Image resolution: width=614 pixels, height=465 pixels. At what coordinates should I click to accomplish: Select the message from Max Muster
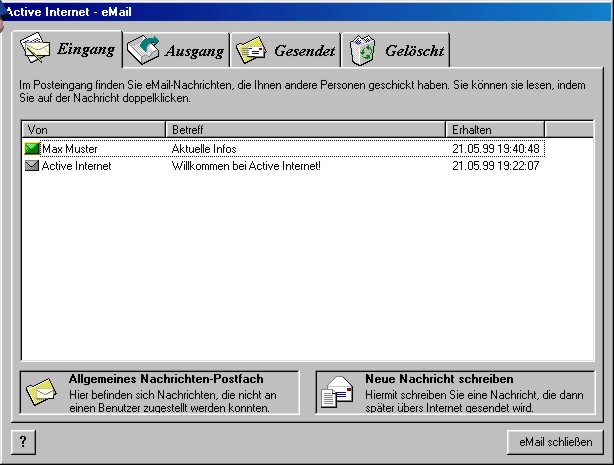[284, 148]
